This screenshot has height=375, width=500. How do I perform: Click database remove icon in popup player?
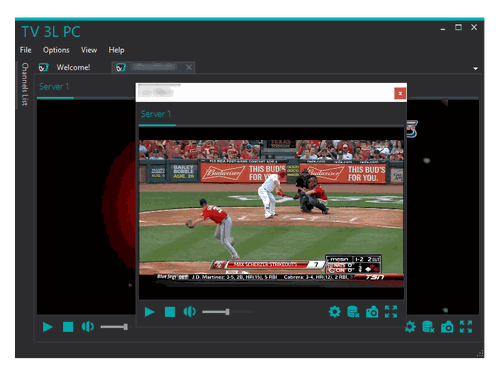pos(353,312)
